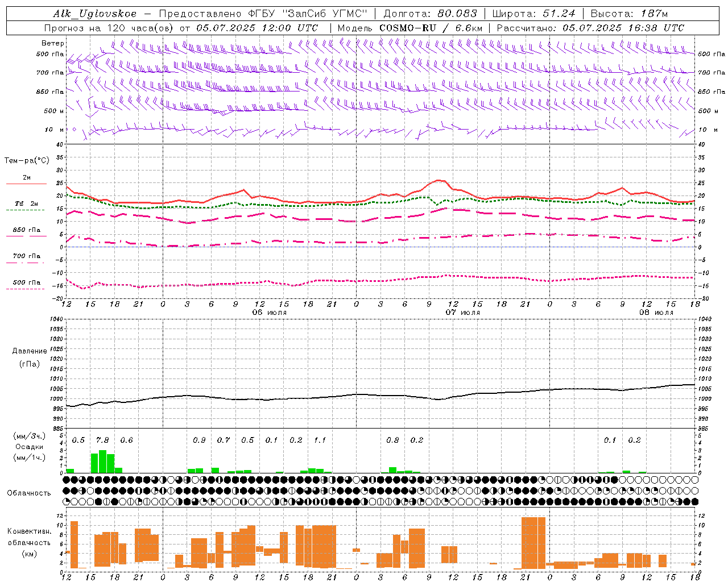The height and width of the screenshot is (582, 728).
Task: Click the 07 июля date label
Action: pyautogui.click(x=462, y=313)
